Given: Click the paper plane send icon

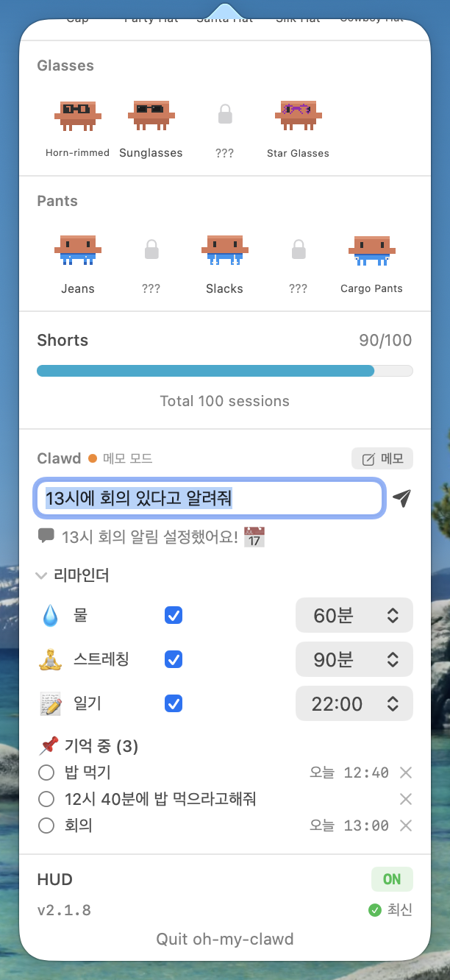Looking at the screenshot, I should click(x=401, y=498).
